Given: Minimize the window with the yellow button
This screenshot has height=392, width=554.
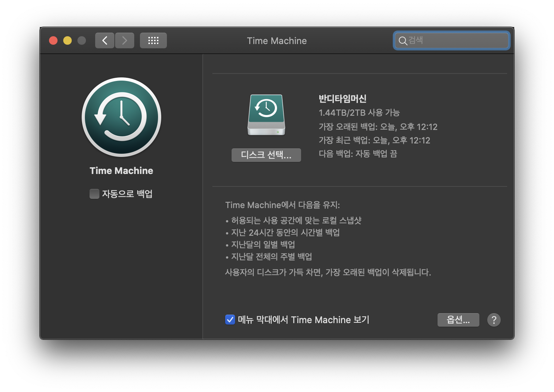Looking at the screenshot, I should coord(67,40).
